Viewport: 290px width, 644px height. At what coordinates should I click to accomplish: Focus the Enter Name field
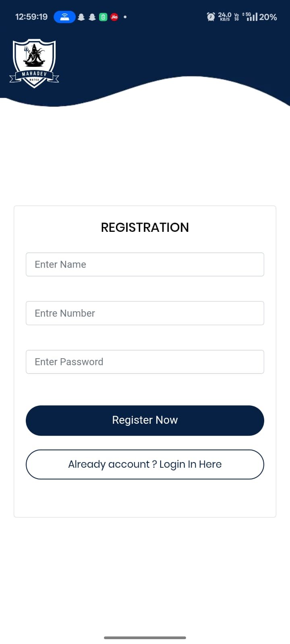coord(145,264)
